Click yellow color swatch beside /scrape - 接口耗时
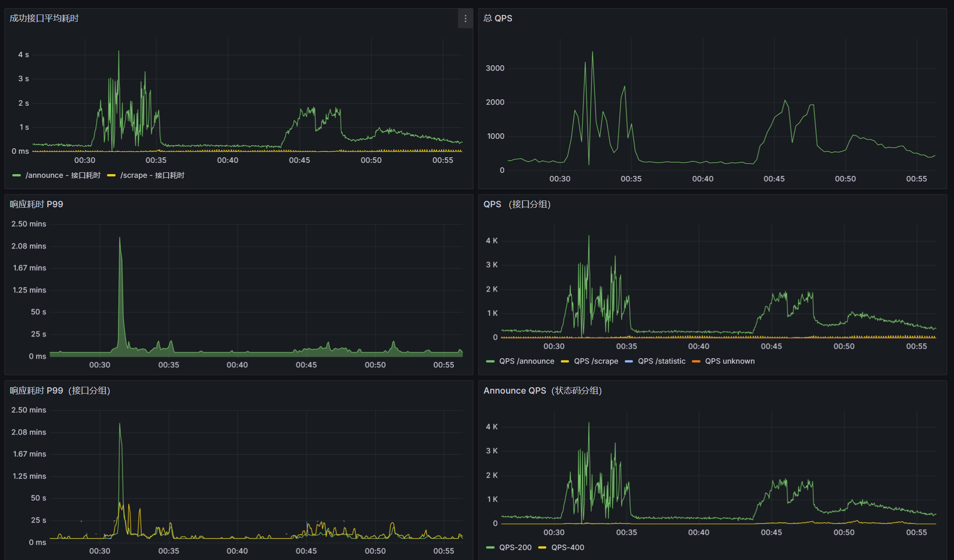 tap(112, 175)
